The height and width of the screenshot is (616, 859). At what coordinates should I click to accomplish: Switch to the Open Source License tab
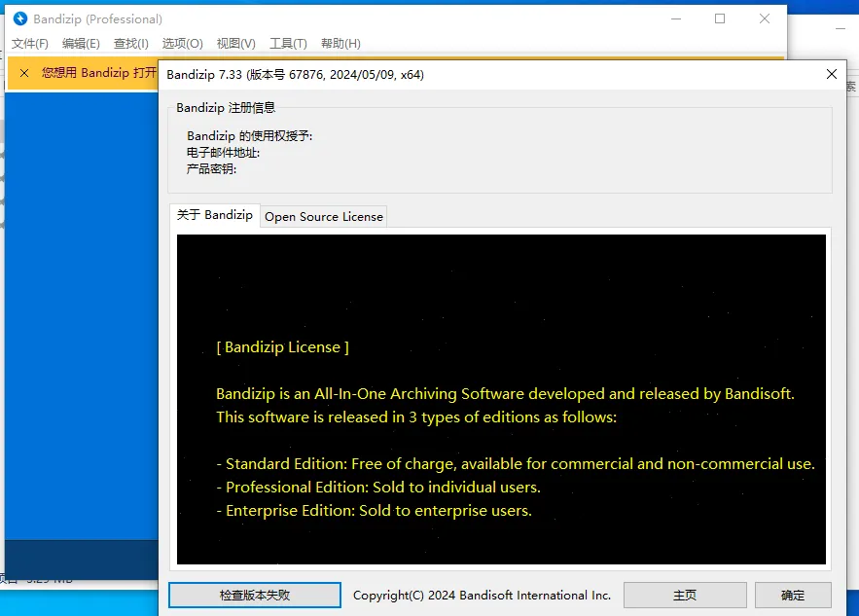tap(323, 216)
